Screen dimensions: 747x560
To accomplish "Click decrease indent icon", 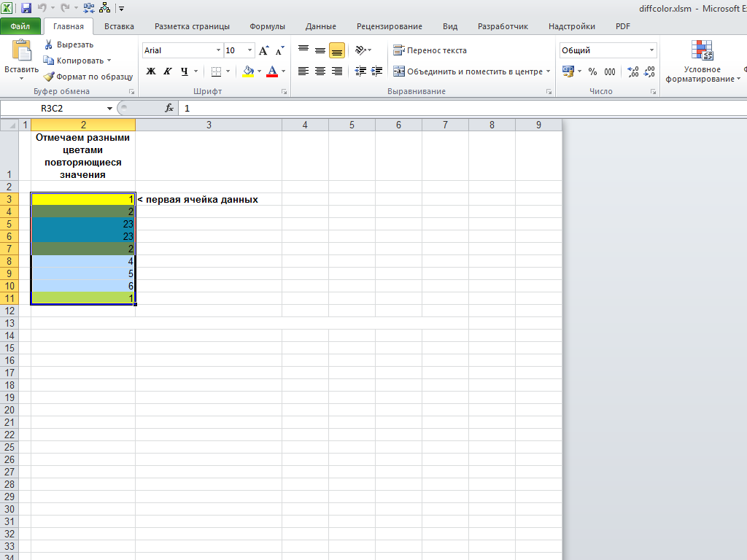I will pos(360,71).
